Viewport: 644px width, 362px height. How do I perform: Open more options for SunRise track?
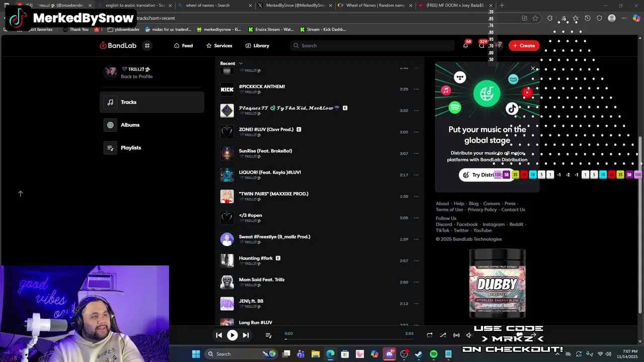(x=416, y=153)
